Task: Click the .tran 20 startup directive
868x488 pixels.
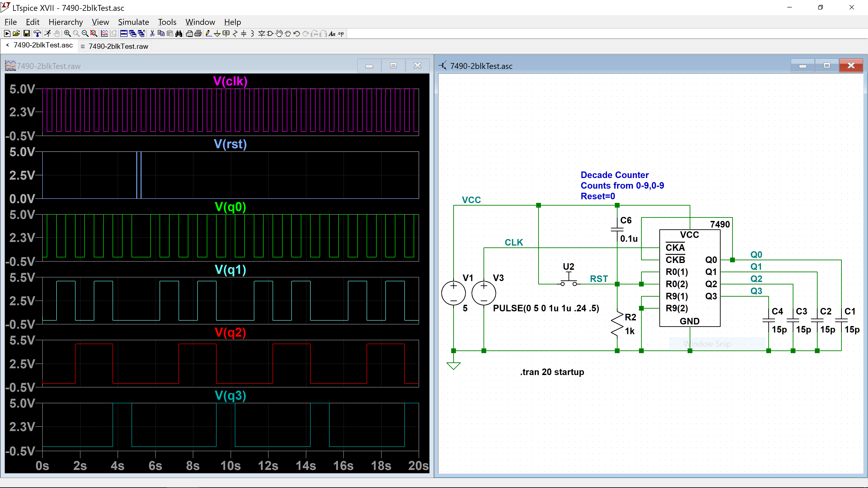Action: [x=552, y=372]
